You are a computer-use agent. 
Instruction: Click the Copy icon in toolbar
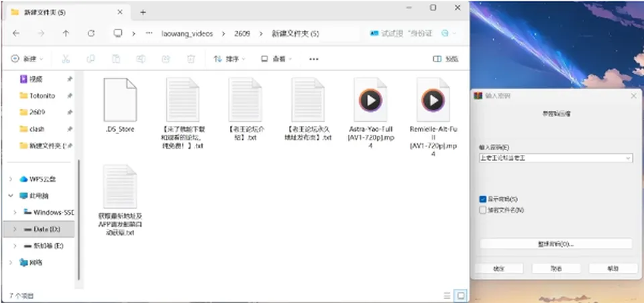91,59
